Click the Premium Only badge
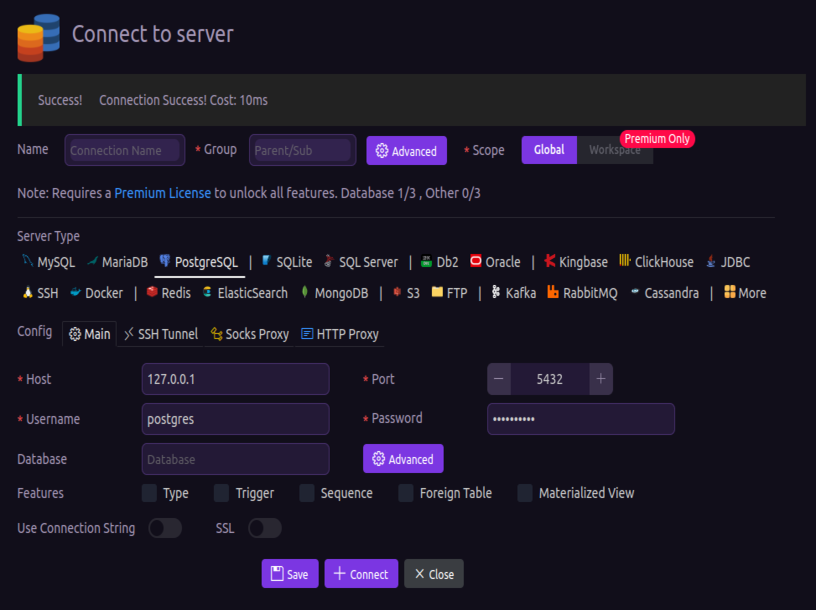The width and height of the screenshot is (816, 610). pos(657,139)
